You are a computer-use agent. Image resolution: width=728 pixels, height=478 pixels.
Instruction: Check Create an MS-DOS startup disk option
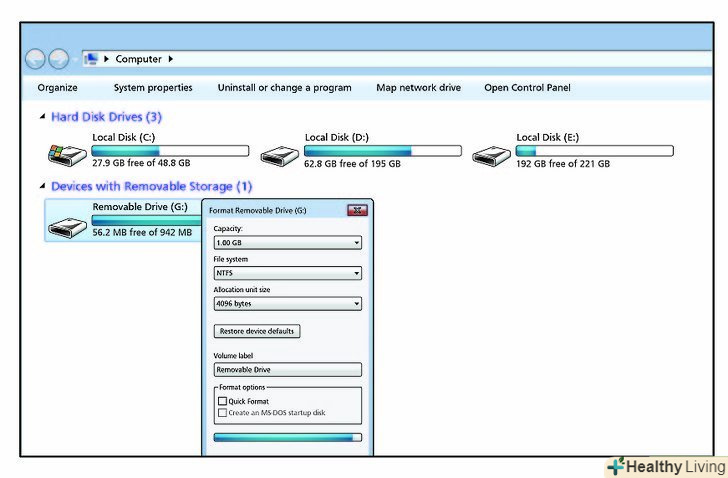click(223, 413)
